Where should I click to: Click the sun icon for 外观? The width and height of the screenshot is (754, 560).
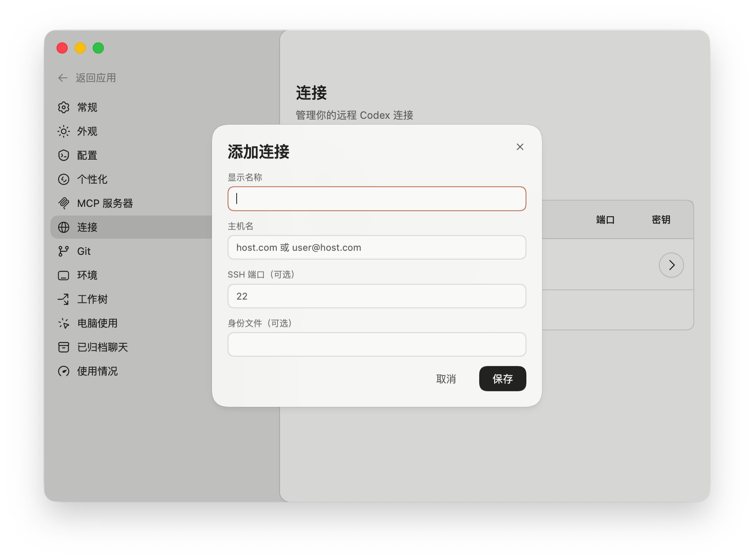pos(63,131)
